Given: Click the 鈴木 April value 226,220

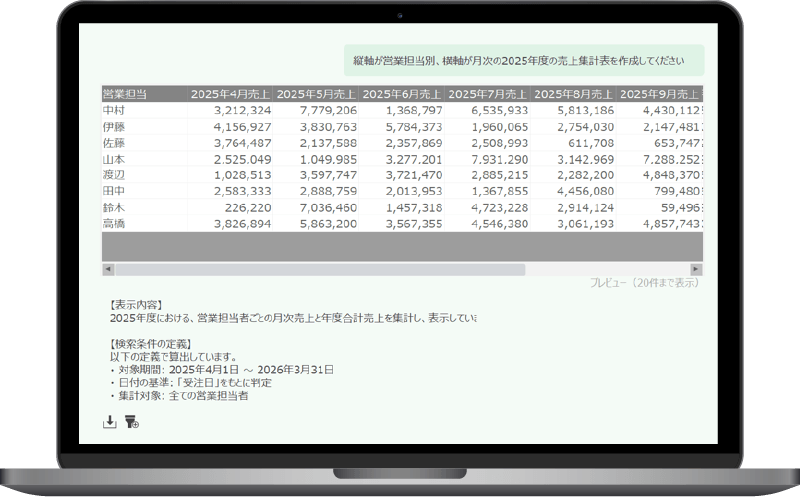Looking at the screenshot, I should [230, 208].
